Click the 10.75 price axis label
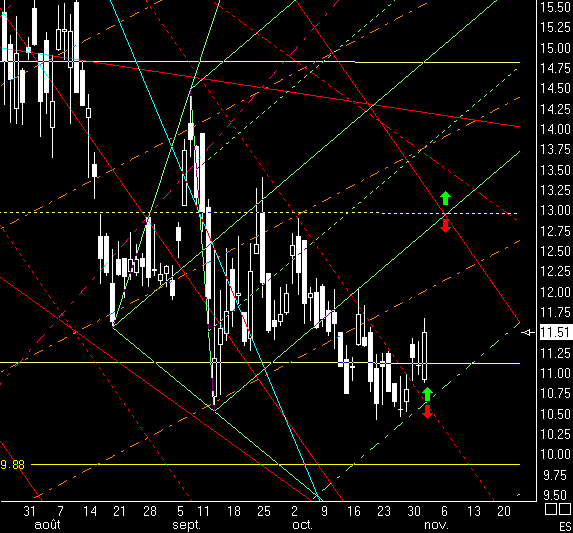 click(555, 393)
